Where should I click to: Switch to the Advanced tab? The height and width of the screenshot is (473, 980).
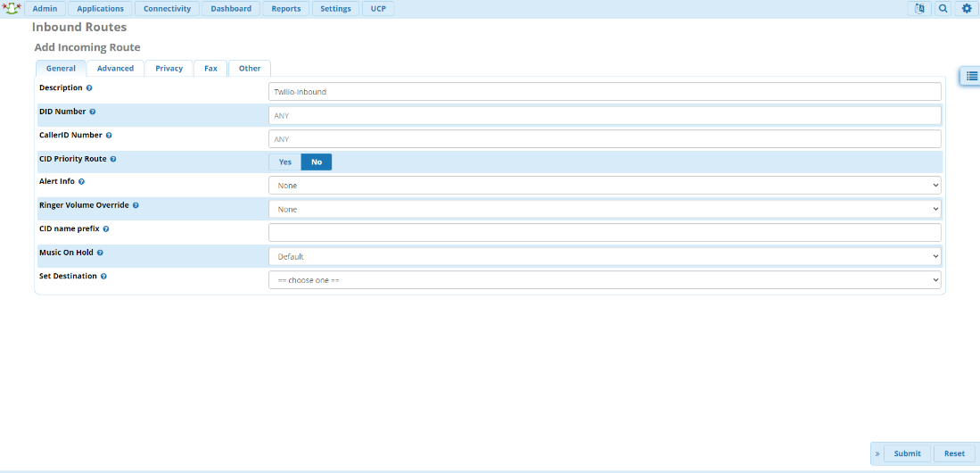pos(115,69)
